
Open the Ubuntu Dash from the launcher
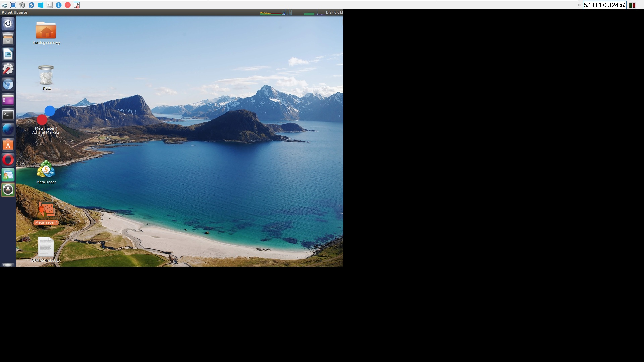click(8, 24)
